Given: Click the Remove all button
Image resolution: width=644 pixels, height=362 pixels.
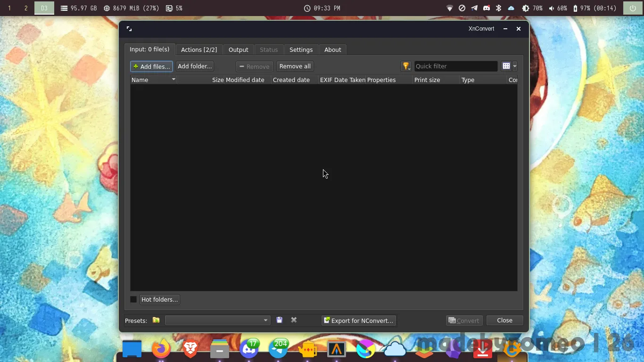Looking at the screenshot, I should (x=295, y=66).
